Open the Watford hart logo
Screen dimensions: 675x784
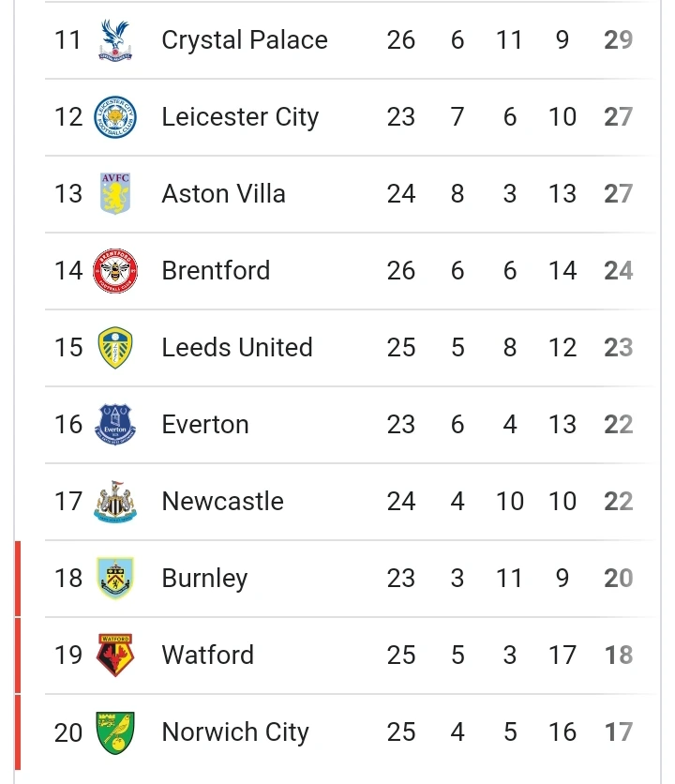[x=115, y=655]
